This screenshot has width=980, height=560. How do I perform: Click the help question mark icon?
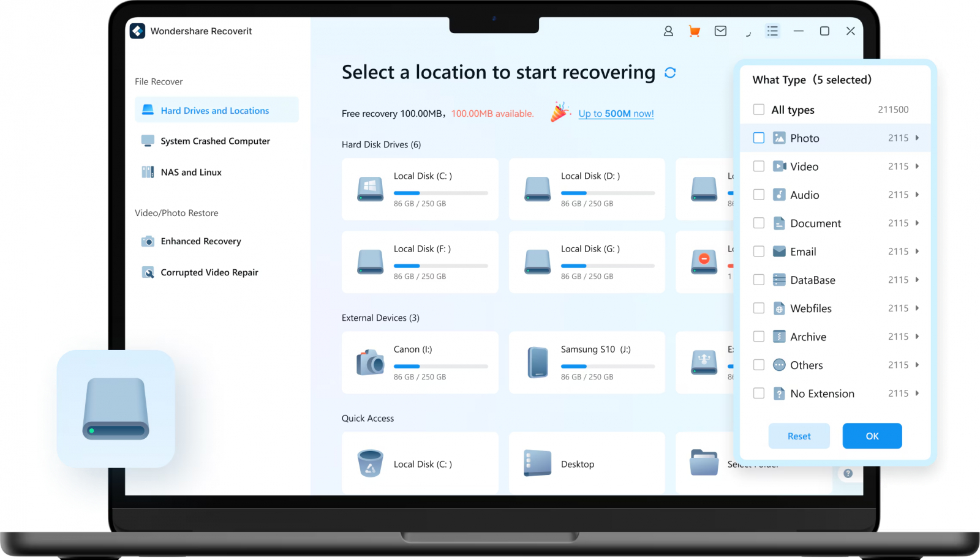pyautogui.click(x=848, y=473)
